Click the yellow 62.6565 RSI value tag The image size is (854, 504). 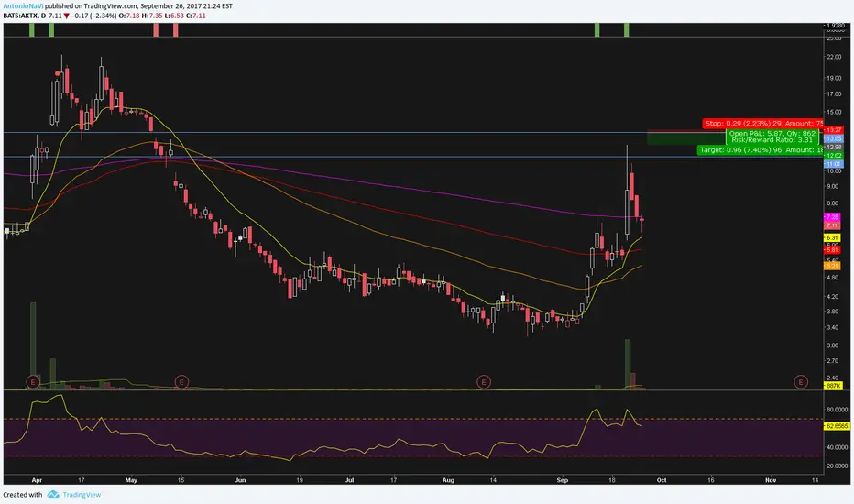click(x=837, y=426)
